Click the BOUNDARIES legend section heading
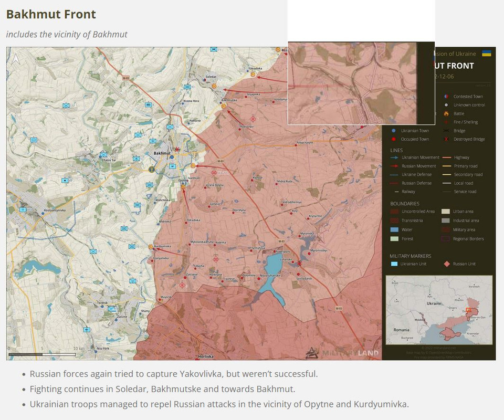Screen dimensions: 504x420 pyautogui.click(x=405, y=204)
